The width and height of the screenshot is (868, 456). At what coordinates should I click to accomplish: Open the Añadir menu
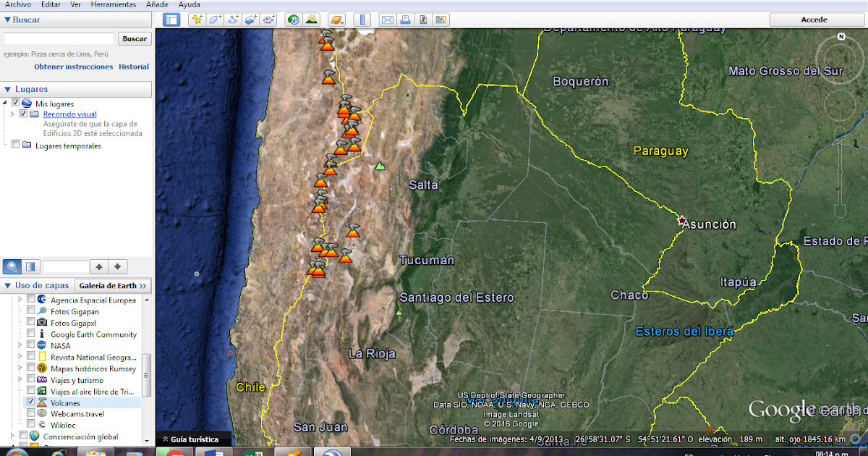[x=157, y=4]
